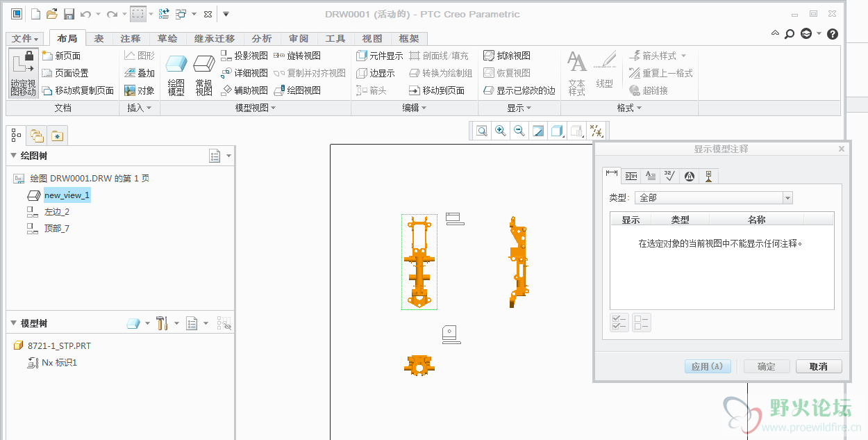
Task: Switch to the 审阅 review tab
Action: pyautogui.click(x=299, y=39)
